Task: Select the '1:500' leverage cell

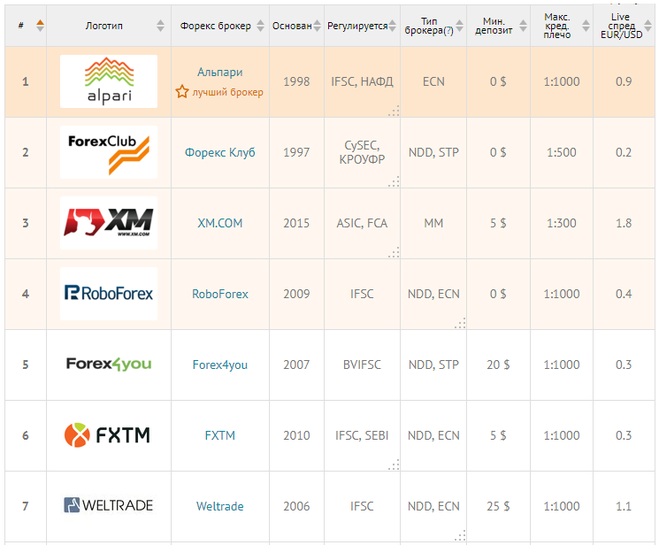Action: click(561, 152)
